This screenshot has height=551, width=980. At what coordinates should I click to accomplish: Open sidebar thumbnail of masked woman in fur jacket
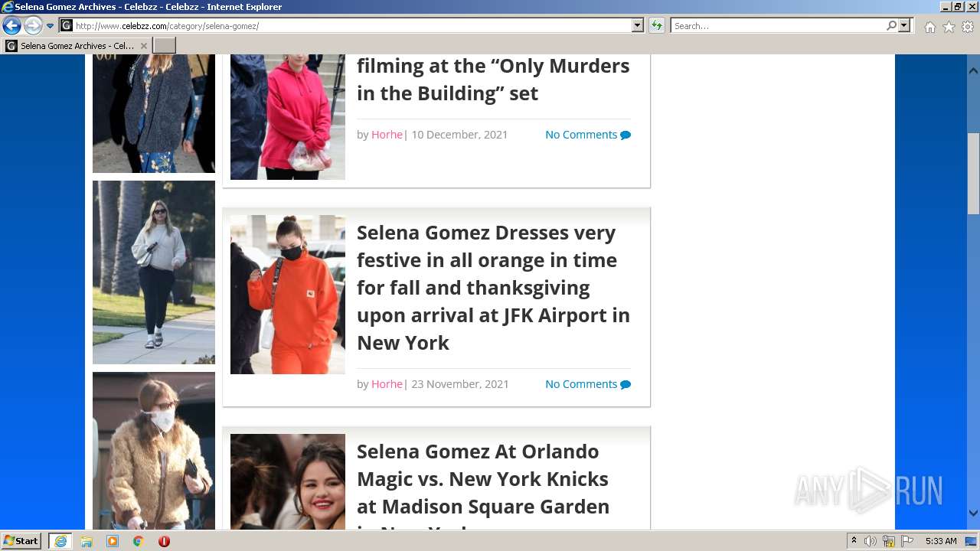point(154,451)
